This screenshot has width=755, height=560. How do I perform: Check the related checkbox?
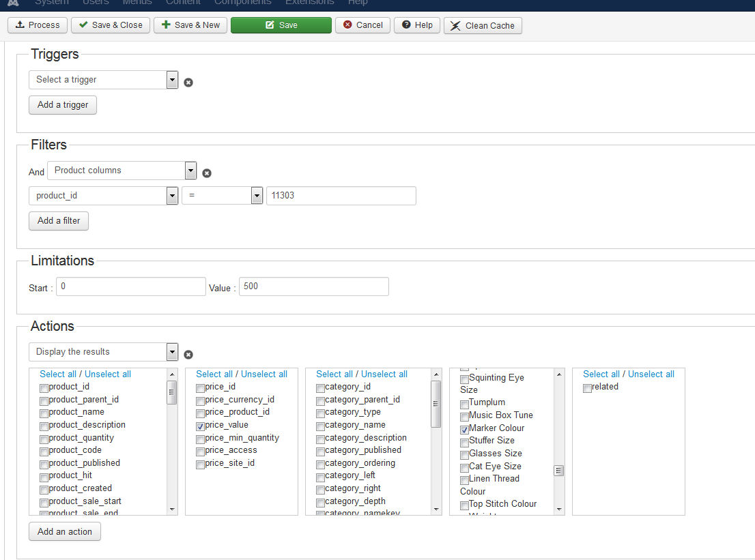[x=587, y=387]
